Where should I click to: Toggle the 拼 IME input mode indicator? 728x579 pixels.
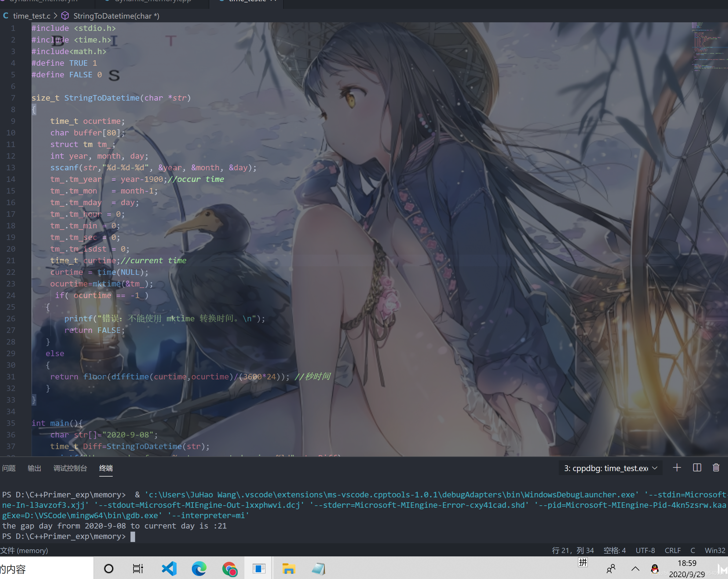coord(583,562)
